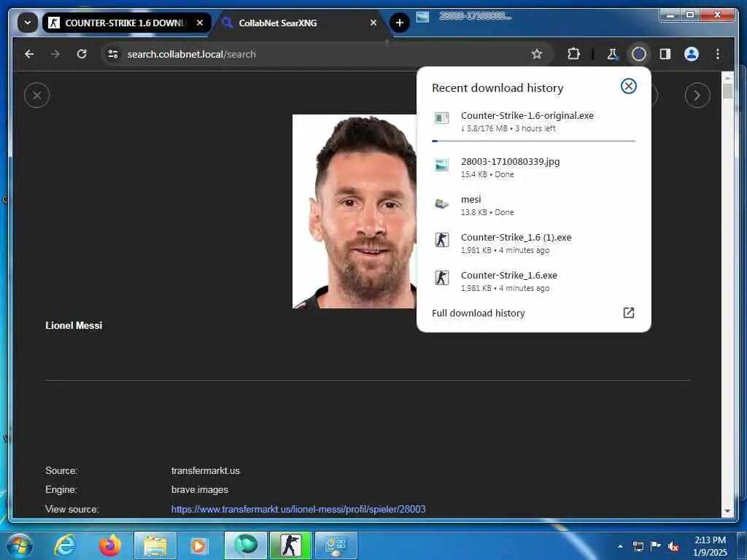Image resolution: width=747 pixels, height=560 pixels.
Task: Open Chrome three-dot menu
Action: pyautogui.click(x=718, y=54)
